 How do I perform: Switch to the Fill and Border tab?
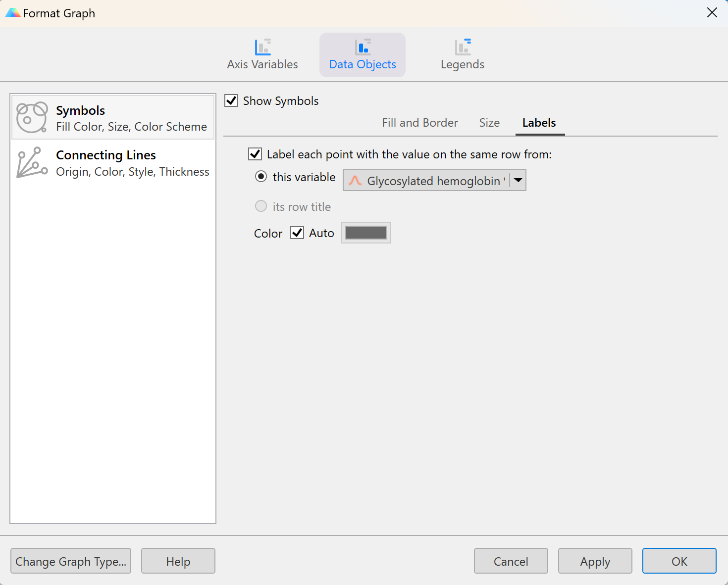coord(419,123)
